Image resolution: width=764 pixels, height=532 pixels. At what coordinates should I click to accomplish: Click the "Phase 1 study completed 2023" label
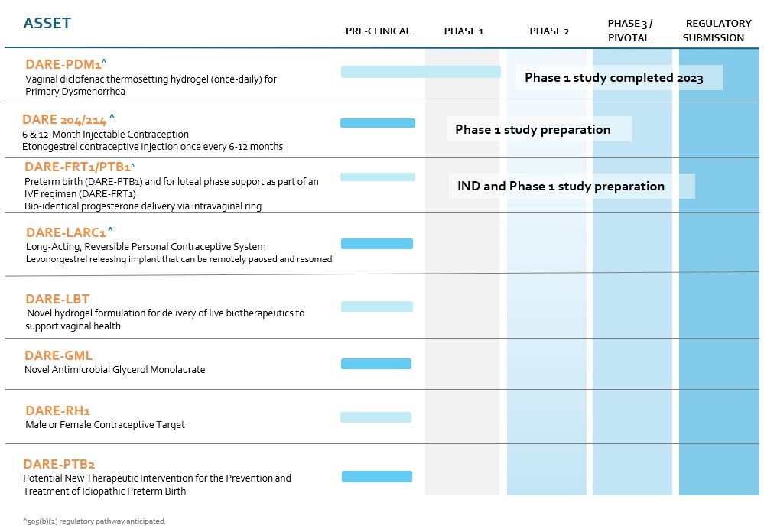pos(613,78)
